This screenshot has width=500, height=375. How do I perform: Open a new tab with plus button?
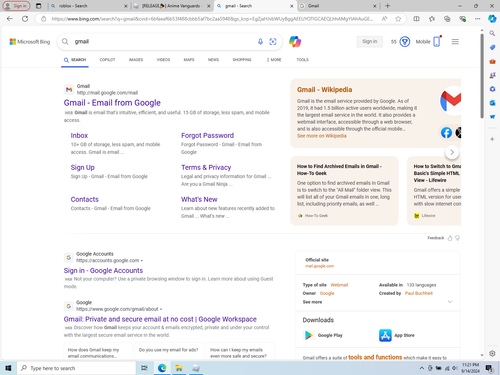387,6
